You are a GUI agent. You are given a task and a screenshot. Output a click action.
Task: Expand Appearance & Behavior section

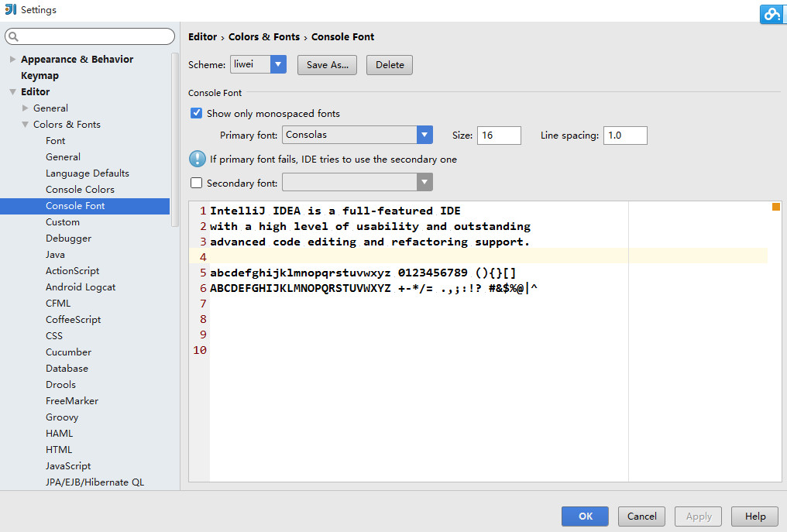point(12,59)
